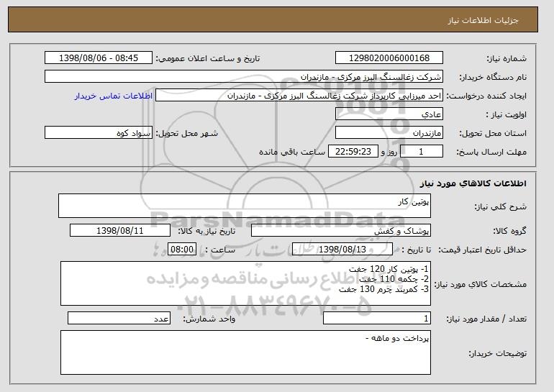This screenshot has height=392, width=554.
Task: Click the buyer name field شرکت زغالسنگ البرز مرکزی
Action: pos(244,77)
